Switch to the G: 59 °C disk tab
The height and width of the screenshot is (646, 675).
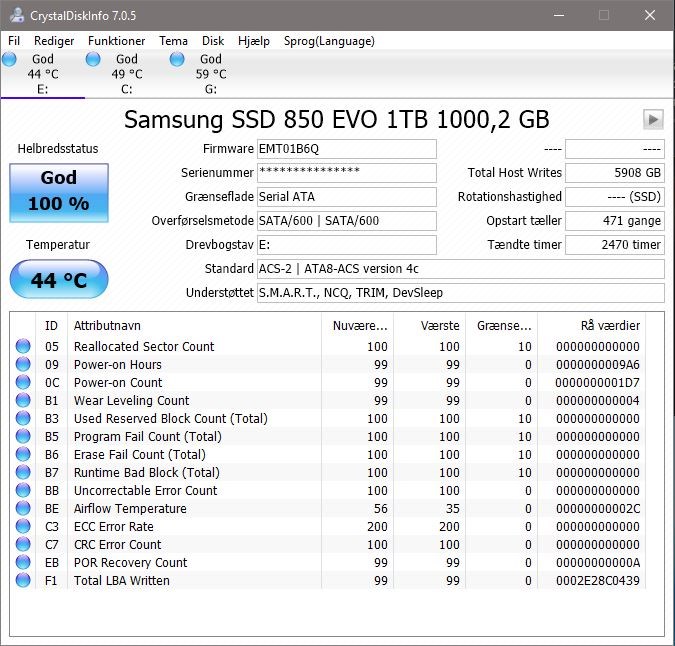[x=211, y=74]
